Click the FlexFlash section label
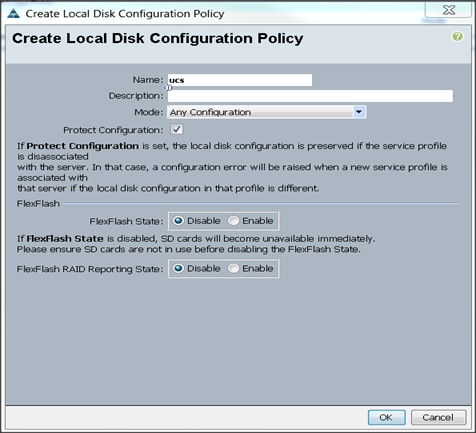The width and height of the screenshot is (476, 433). coord(38,204)
